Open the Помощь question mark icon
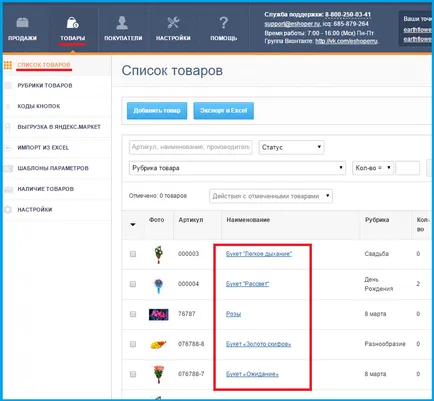This screenshot has width=434, height=401. (x=224, y=23)
